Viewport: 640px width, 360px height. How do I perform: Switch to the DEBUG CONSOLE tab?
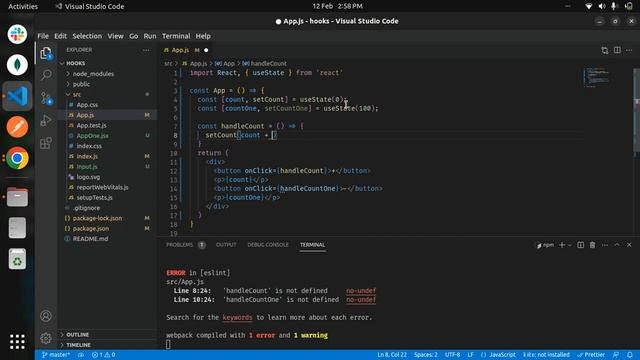tap(268, 245)
